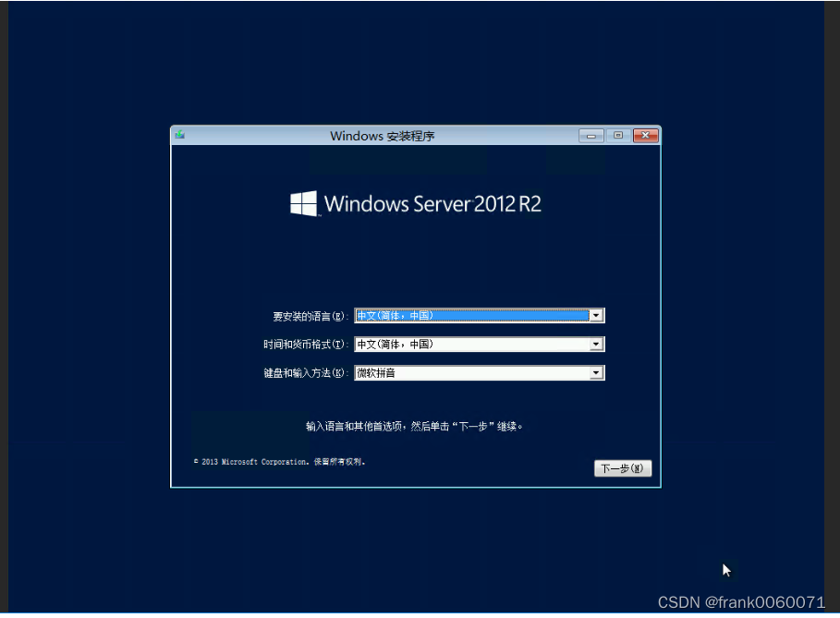Expand the 键盘和输入方法 dropdown arrow
Image resolution: width=840 pixels, height=618 pixels.
pyautogui.click(x=596, y=372)
